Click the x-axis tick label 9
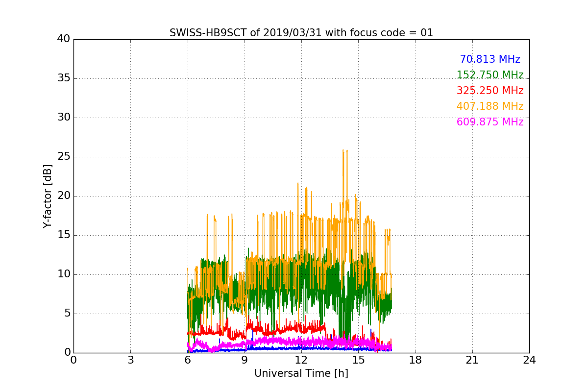 (x=245, y=360)
